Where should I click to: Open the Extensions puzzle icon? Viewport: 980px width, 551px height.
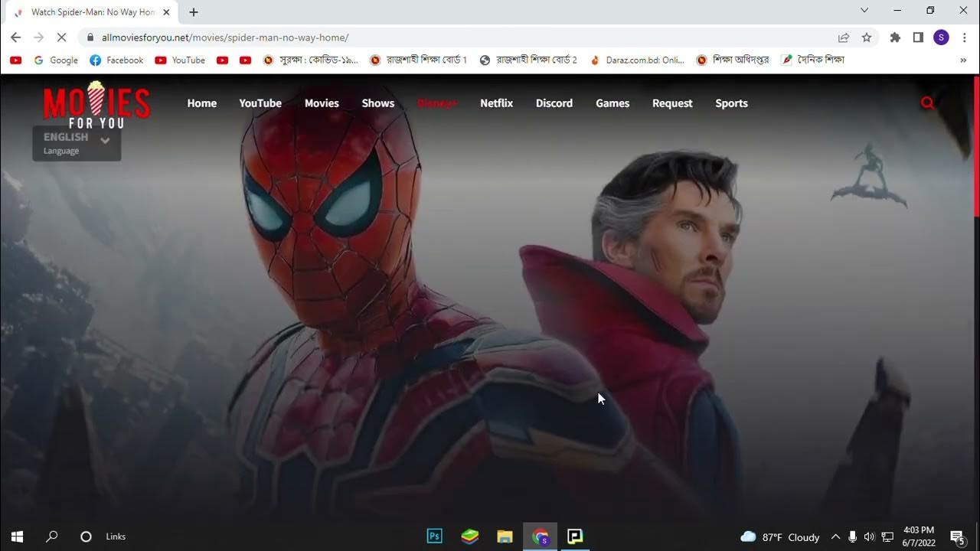coord(895,37)
